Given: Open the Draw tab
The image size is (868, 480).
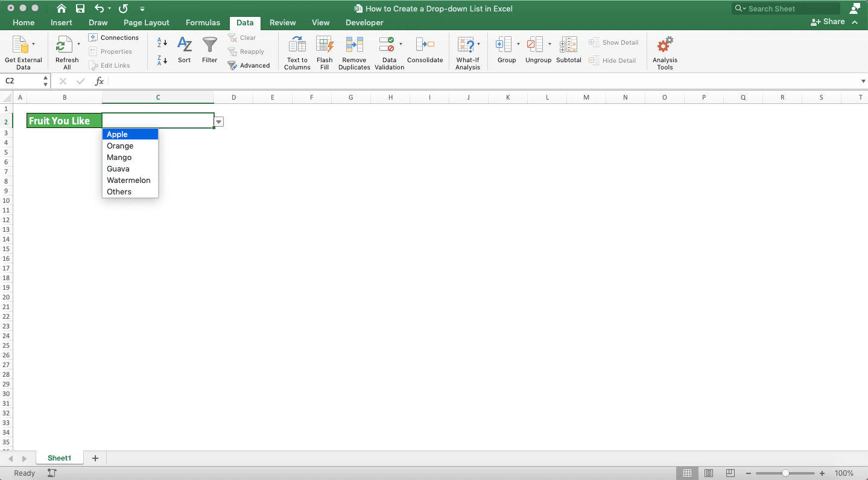Looking at the screenshot, I should click(98, 22).
